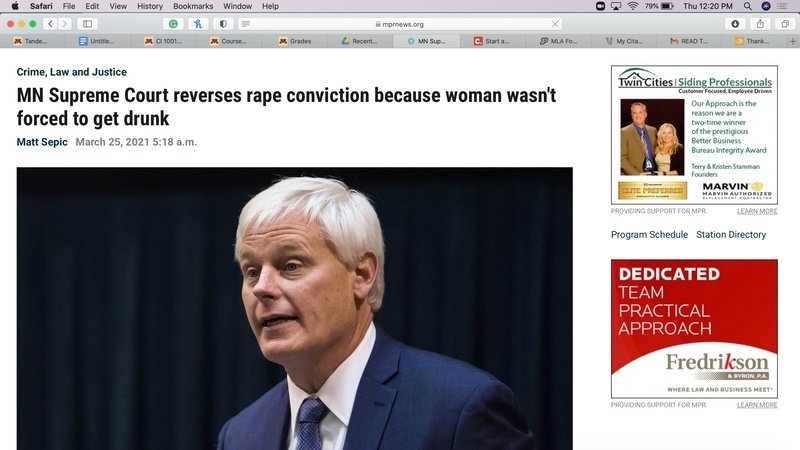This screenshot has height=450, width=800.
Task: Open the Fredrikson & Byron ad banner
Action: [x=694, y=329]
